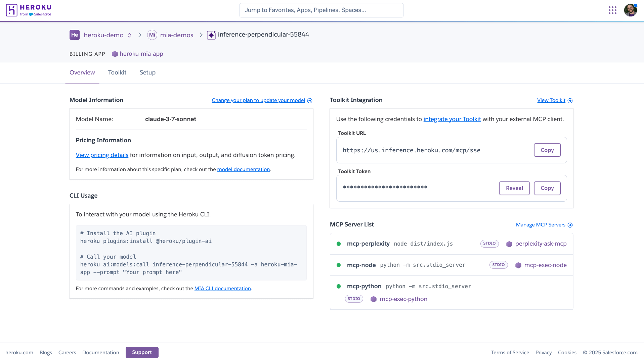Click the He badge for heroku-demo
The height and width of the screenshot is (362, 644).
[74, 35]
